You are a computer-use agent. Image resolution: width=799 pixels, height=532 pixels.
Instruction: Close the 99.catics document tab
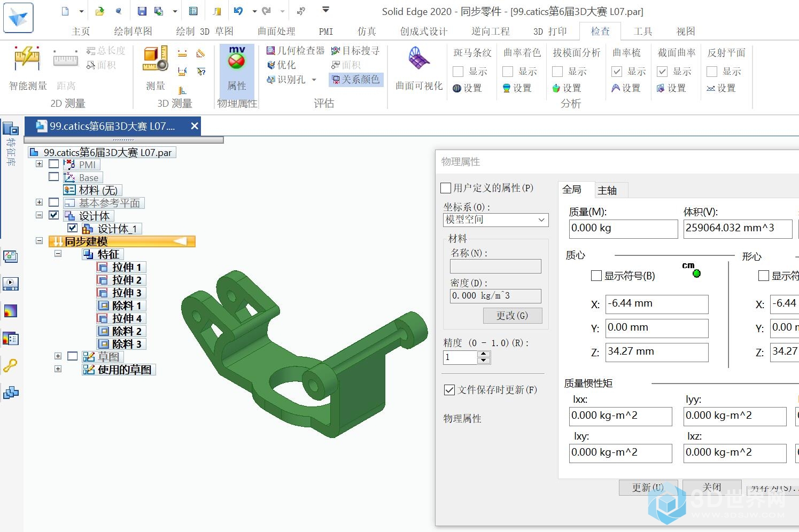click(x=195, y=126)
